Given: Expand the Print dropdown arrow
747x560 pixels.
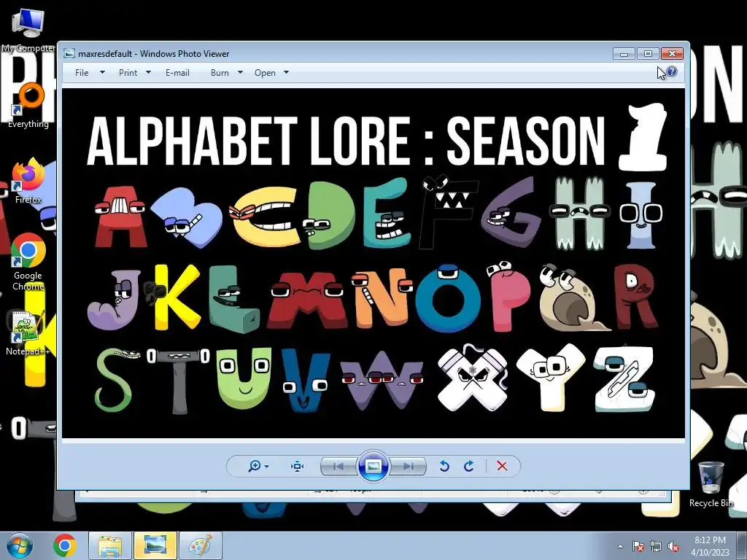Looking at the screenshot, I should (x=148, y=72).
